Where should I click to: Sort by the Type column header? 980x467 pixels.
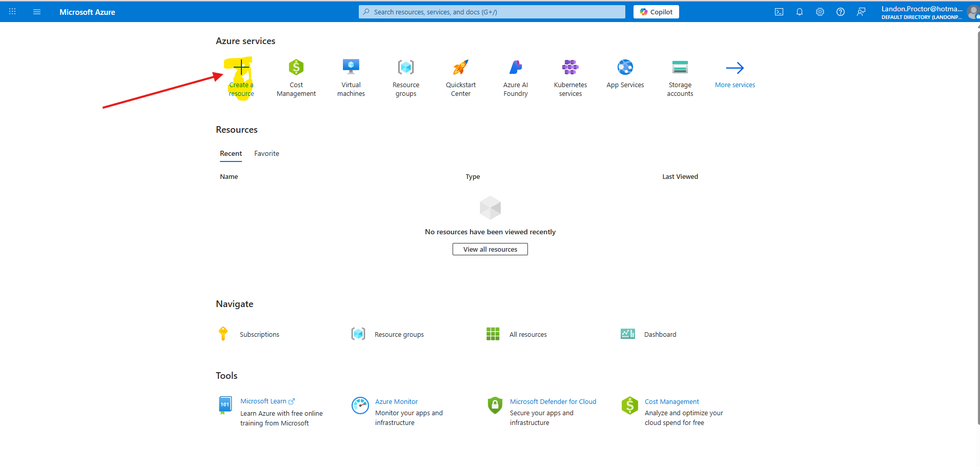pos(473,176)
